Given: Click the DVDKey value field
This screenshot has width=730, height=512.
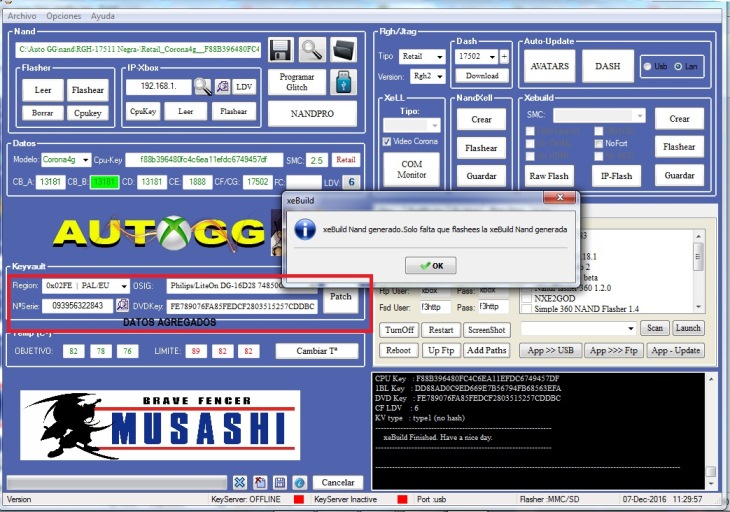Looking at the screenshot, I should point(242,306).
